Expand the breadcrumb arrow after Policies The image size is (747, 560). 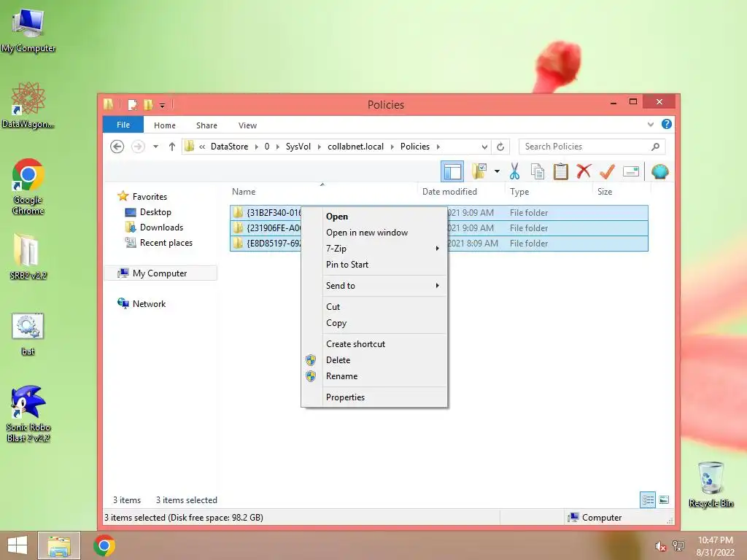pos(438,147)
